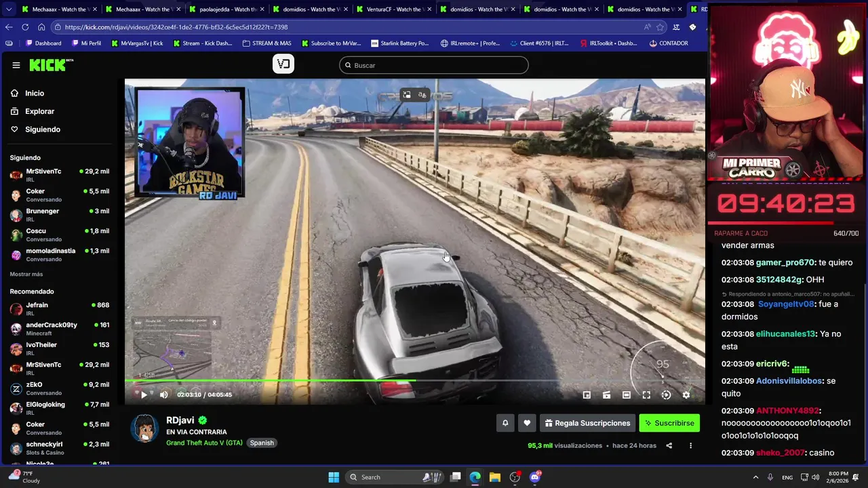Click the share icon below the video
868x488 pixels.
coord(669,445)
